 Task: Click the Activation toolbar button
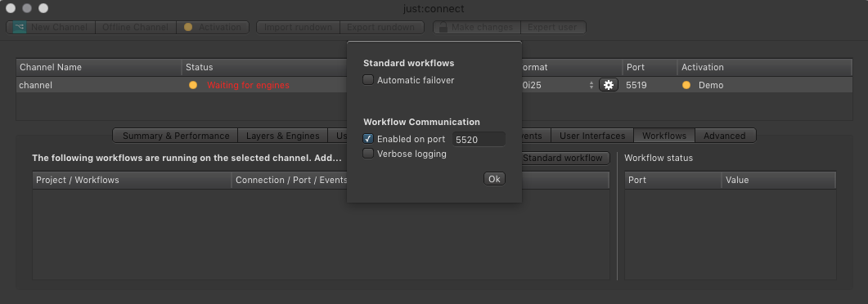213,27
